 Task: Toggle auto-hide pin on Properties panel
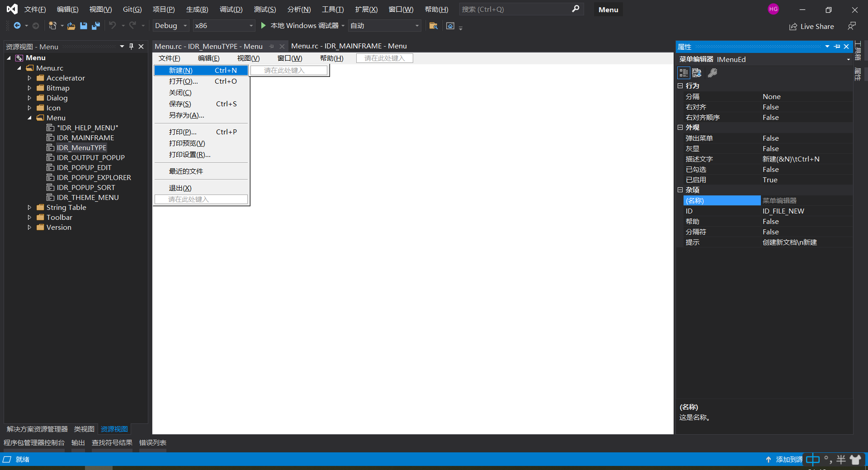(x=837, y=47)
